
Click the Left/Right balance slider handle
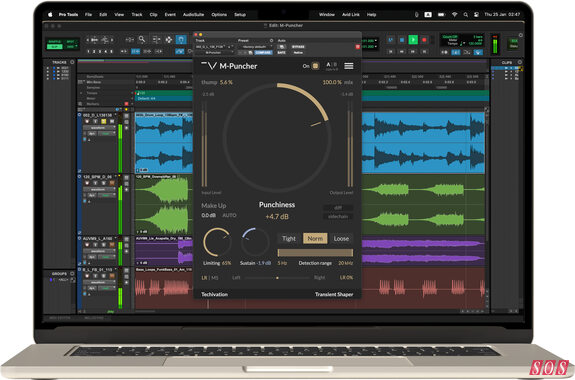(x=277, y=278)
